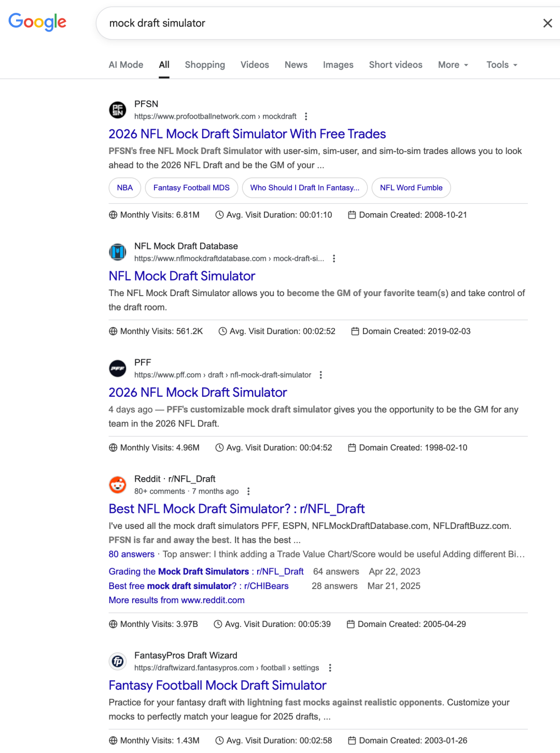
Task: Open More results from www.reddit.com
Action: click(177, 600)
